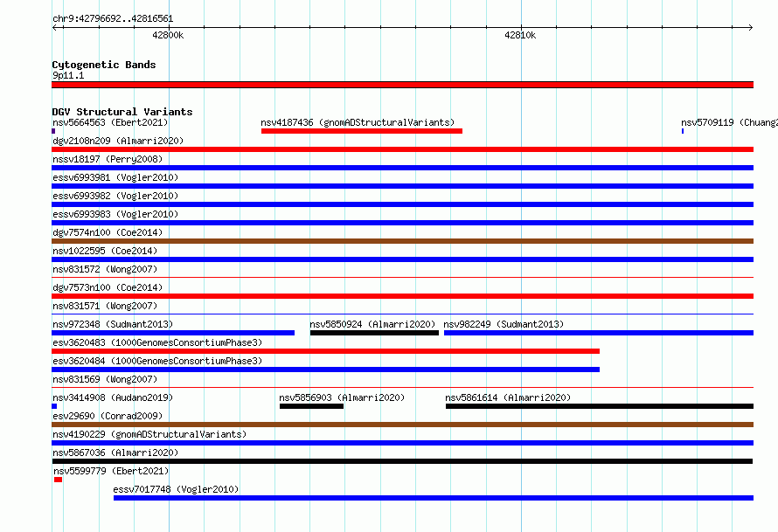This screenshot has height=532, width=778.
Task: Click the small nsv3414908 (Audano2019) blue marker
Action: [x=54, y=406]
